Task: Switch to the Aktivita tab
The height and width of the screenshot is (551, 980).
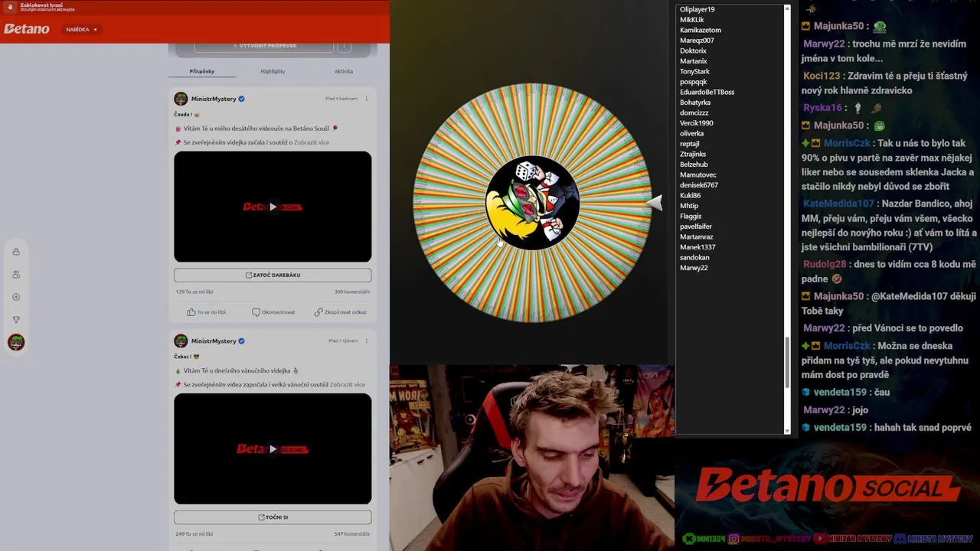Action: click(344, 71)
